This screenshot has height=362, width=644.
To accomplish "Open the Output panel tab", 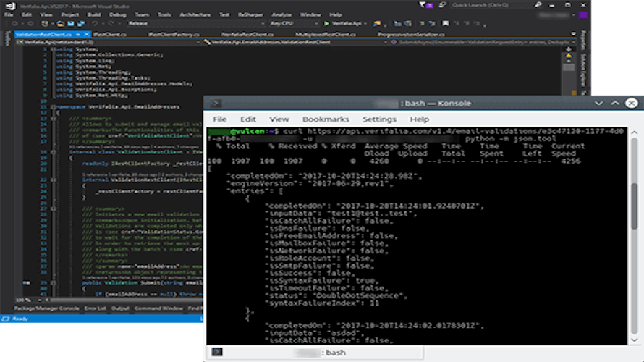I will pyautogui.click(x=120, y=308).
